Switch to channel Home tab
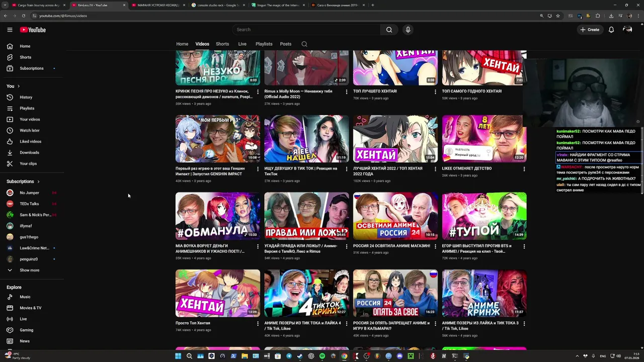The image size is (644, 362). (x=182, y=44)
